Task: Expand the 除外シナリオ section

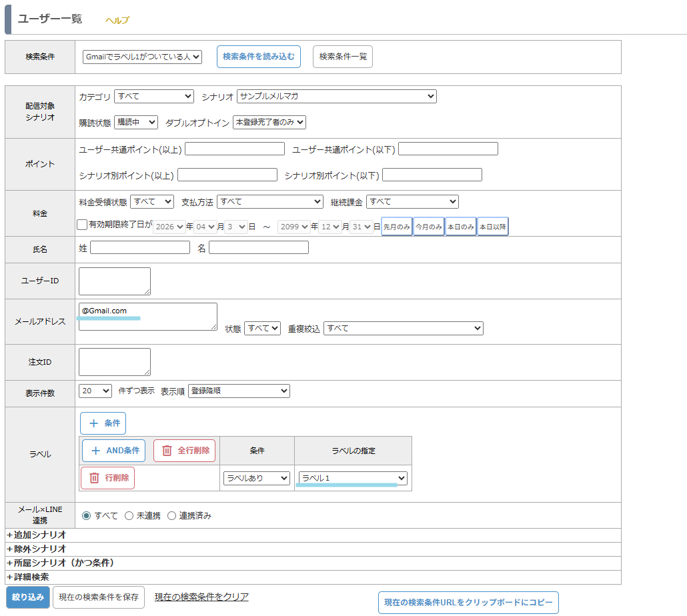Action: [x=37, y=549]
